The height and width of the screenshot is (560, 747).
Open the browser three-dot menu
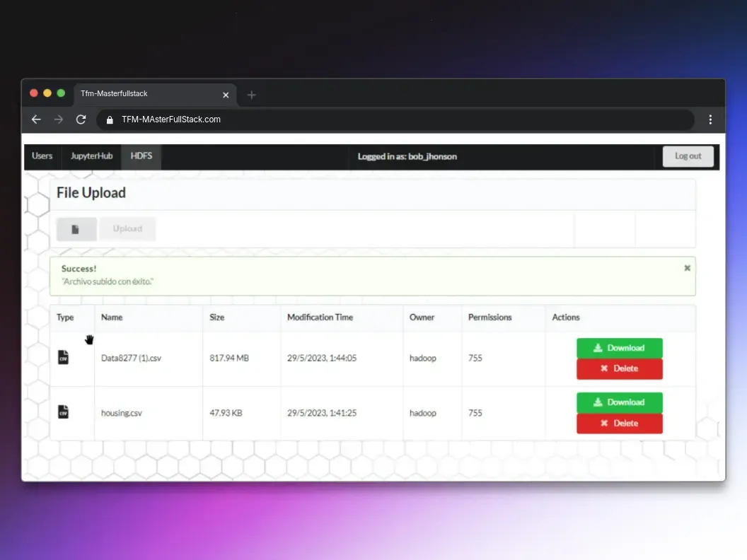point(710,119)
